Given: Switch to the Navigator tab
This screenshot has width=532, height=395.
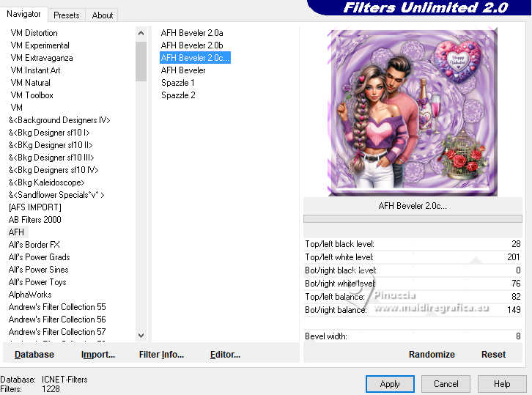Looking at the screenshot, I should point(23,14).
